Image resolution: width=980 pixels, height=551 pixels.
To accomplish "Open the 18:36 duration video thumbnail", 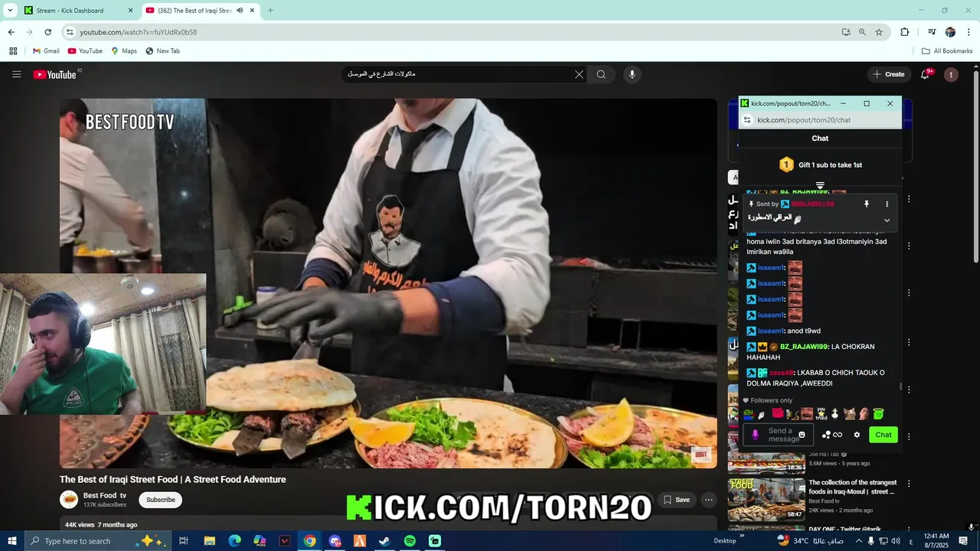I will tap(766, 463).
